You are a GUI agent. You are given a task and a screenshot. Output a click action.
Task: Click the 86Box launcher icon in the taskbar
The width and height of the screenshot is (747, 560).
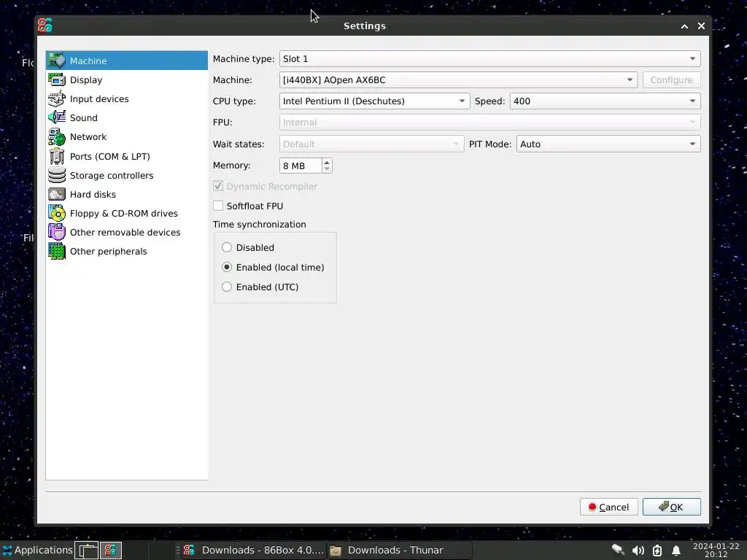point(111,551)
